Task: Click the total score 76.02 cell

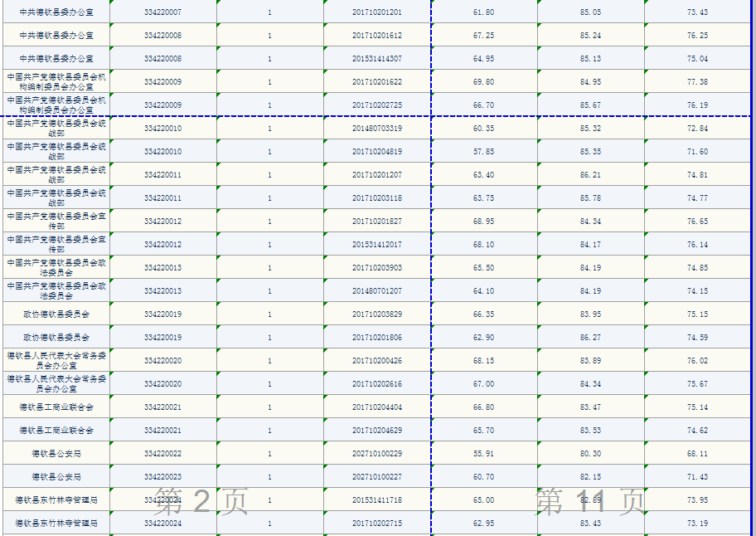Action: [697, 361]
